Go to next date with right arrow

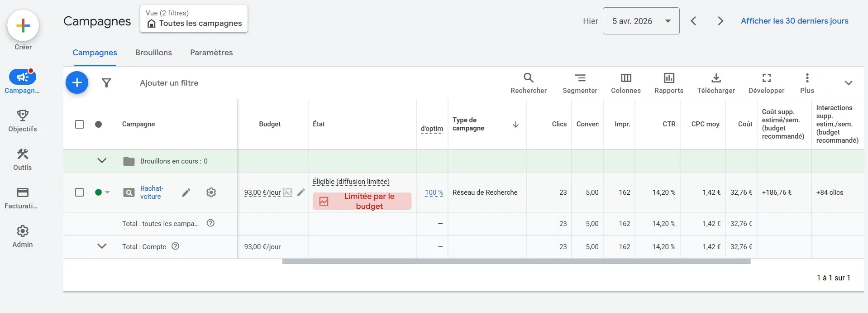[720, 21]
